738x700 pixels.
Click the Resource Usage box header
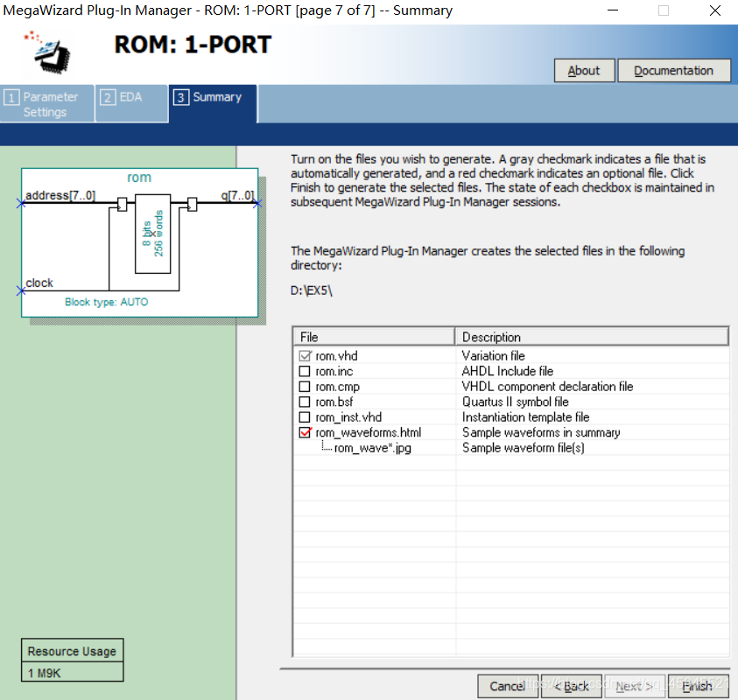(x=72, y=651)
